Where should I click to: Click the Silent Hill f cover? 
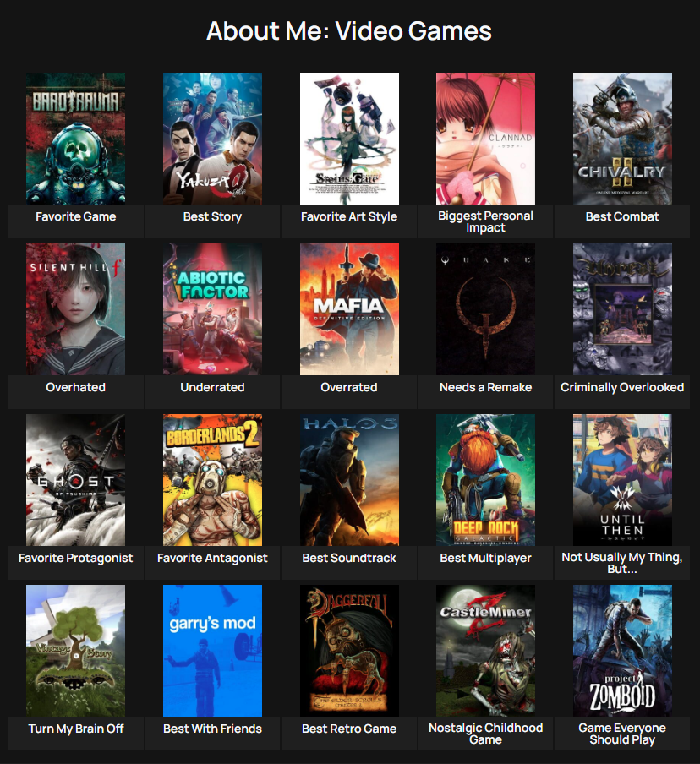pos(75,309)
